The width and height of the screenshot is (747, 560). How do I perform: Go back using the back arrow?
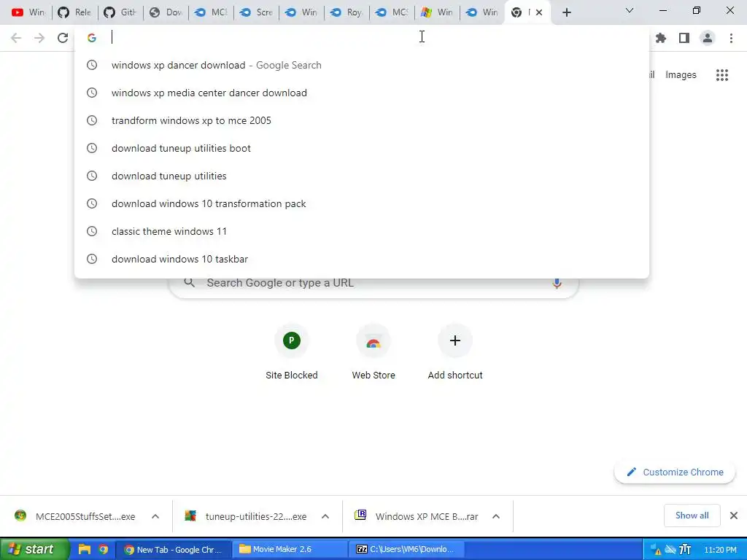click(x=16, y=38)
